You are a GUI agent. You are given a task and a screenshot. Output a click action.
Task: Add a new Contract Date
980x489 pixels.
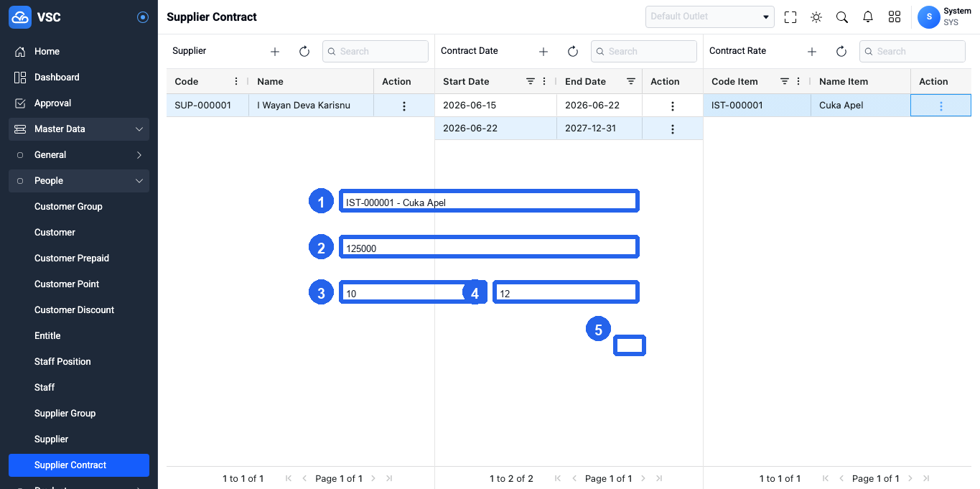pyautogui.click(x=543, y=52)
